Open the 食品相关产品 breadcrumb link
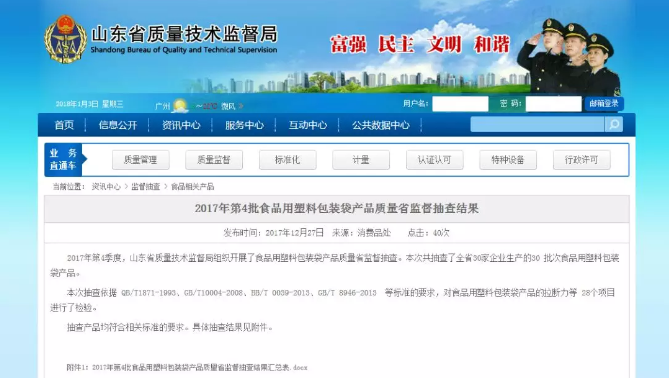Screen dimensions: 670x378 [x=192, y=187]
